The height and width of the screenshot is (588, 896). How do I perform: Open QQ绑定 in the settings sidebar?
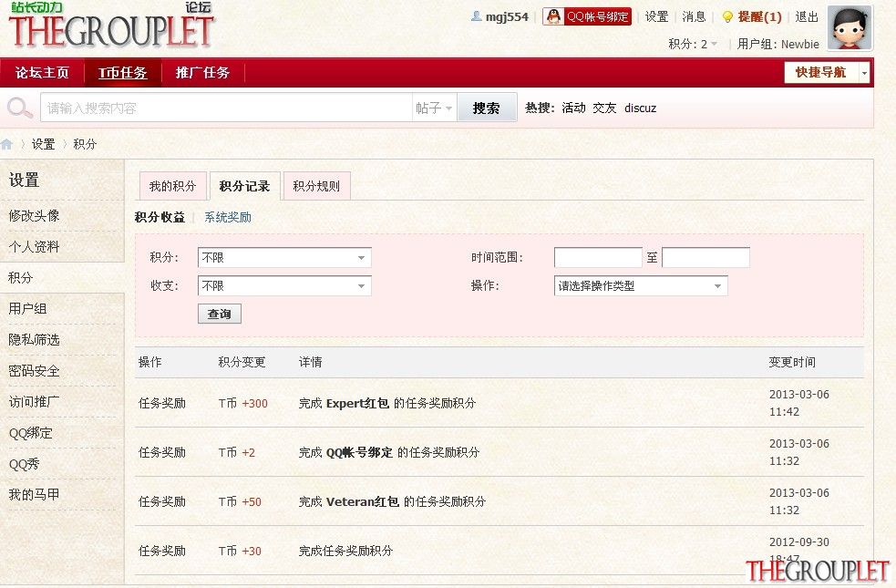click(31, 433)
